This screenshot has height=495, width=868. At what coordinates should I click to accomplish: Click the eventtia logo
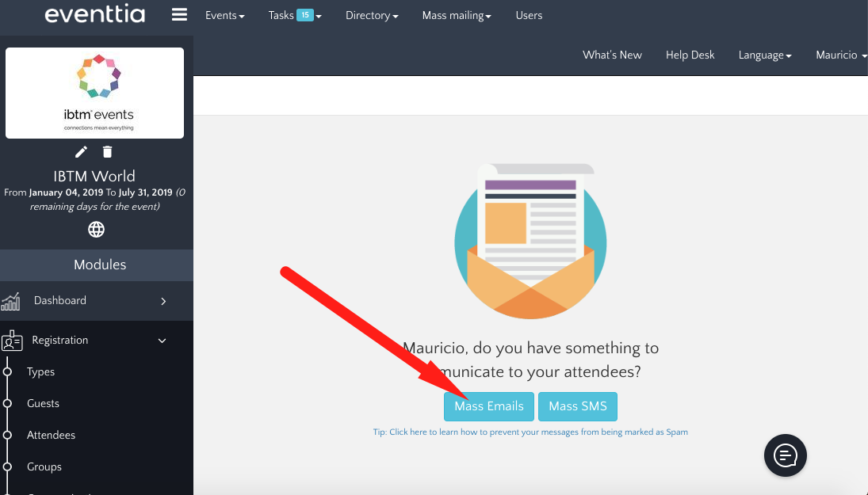click(x=94, y=15)
